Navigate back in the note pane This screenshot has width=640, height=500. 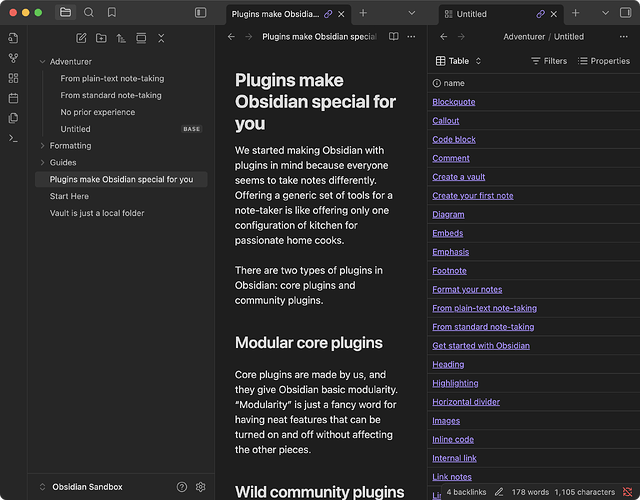tap(231, 37)
